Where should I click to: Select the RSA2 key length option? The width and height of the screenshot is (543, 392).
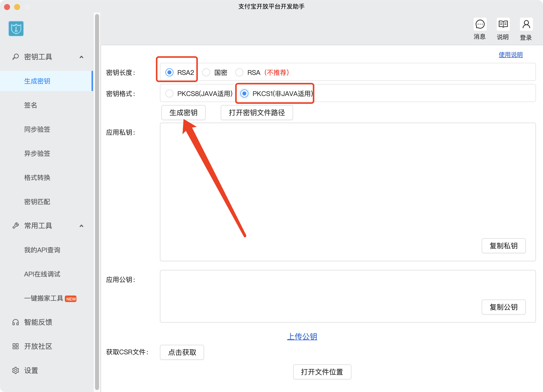pos(169,72)
